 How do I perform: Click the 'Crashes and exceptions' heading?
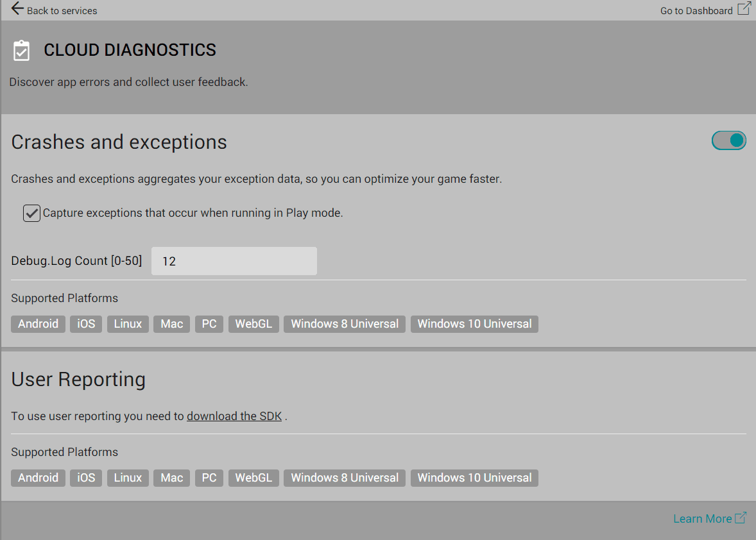click(119, 142)
